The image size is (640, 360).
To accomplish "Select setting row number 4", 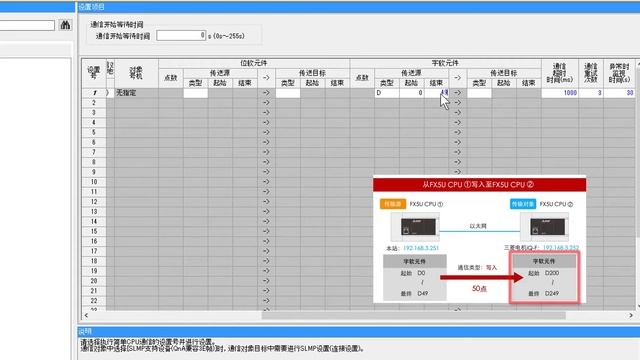I will (x=94, y=122).
